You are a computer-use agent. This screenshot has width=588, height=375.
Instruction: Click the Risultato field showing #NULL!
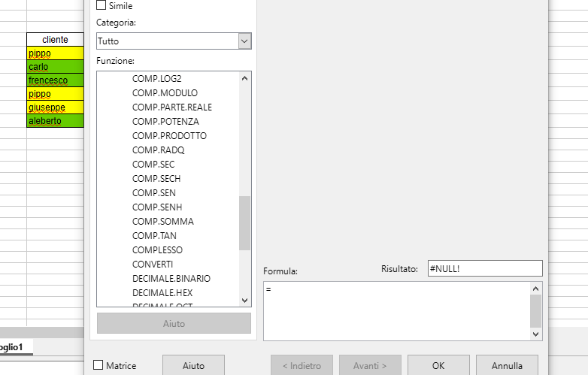[483, 268]
